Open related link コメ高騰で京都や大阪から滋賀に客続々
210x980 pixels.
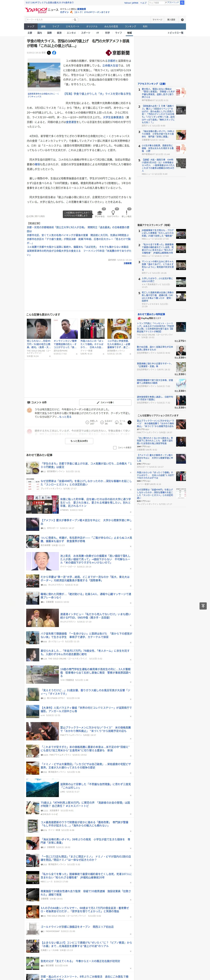(78, 247)
